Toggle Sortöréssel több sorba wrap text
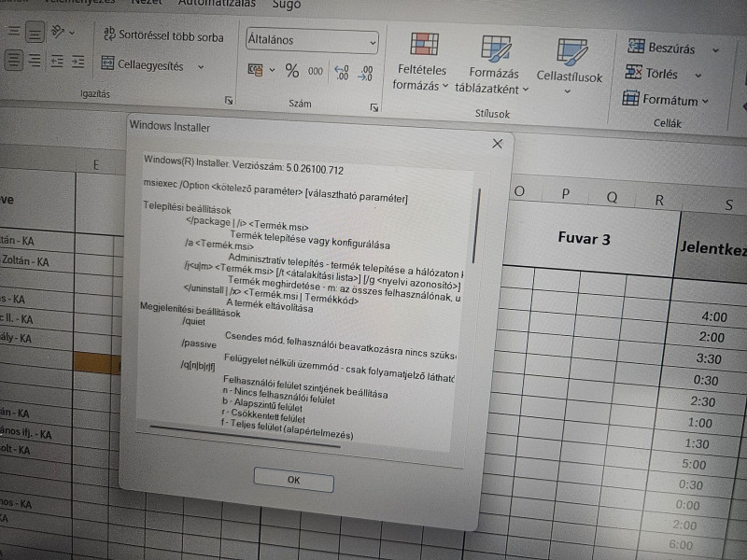The height and width of the screenshot is (560, 747). coord(163,35)
